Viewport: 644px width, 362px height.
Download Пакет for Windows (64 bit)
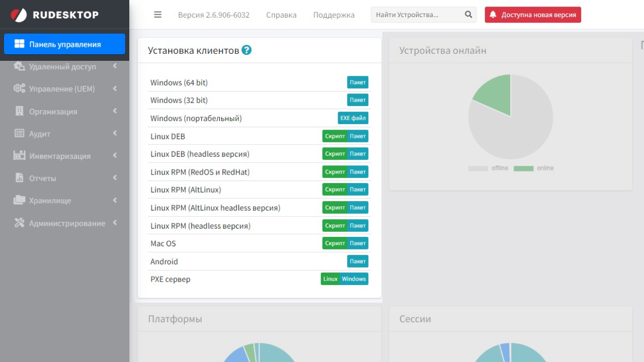point(358,82)
